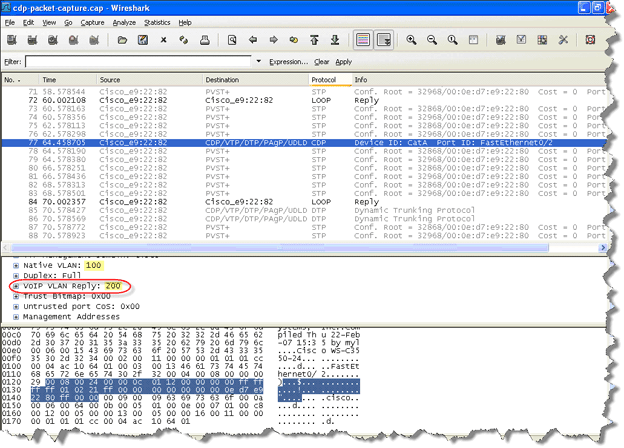
Task: Expand the Management Addresses node
Action: click(16, 317)
